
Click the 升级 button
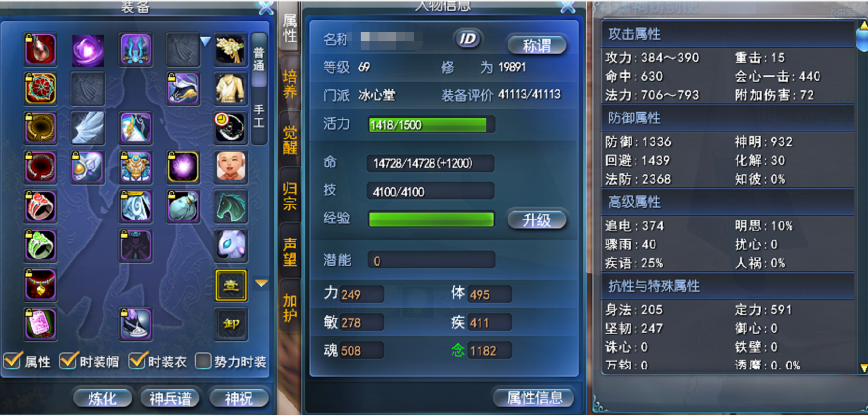(x=537, y=220)
